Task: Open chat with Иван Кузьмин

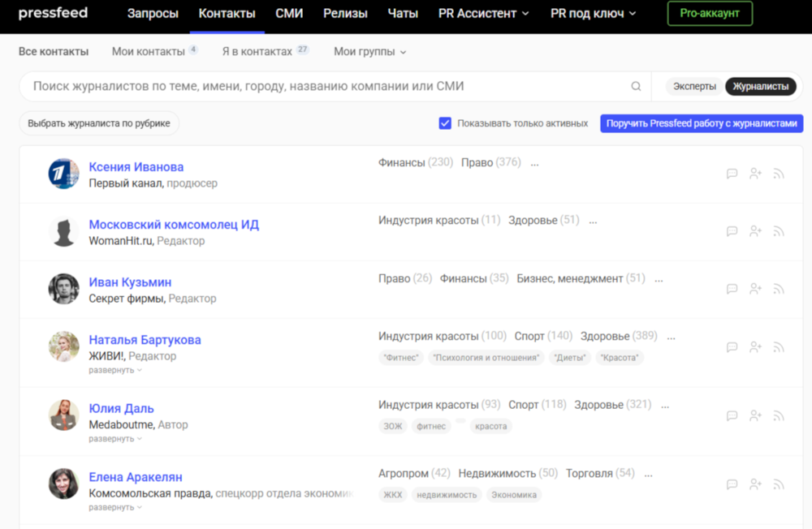Action: tap(732, 289)
